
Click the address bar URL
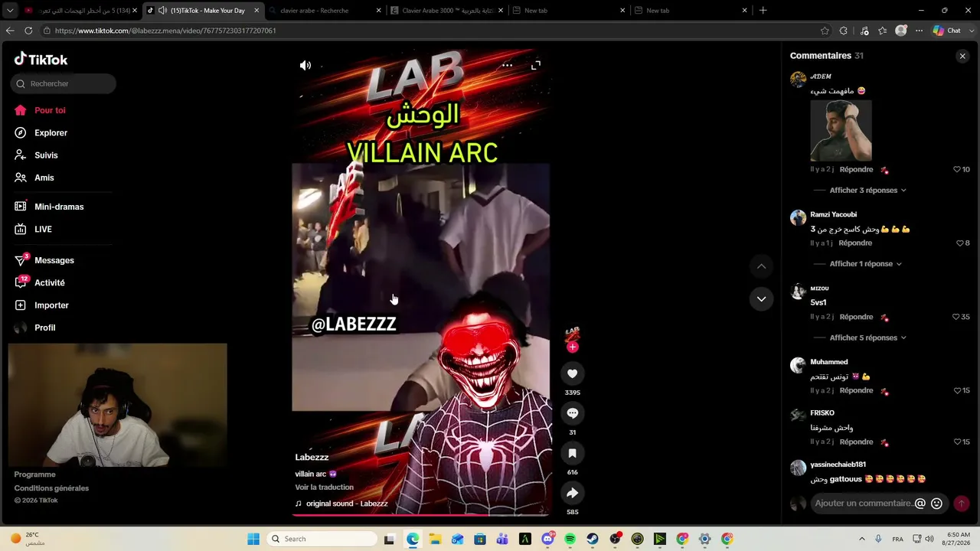pyautogui.click(x=165, y=31)
